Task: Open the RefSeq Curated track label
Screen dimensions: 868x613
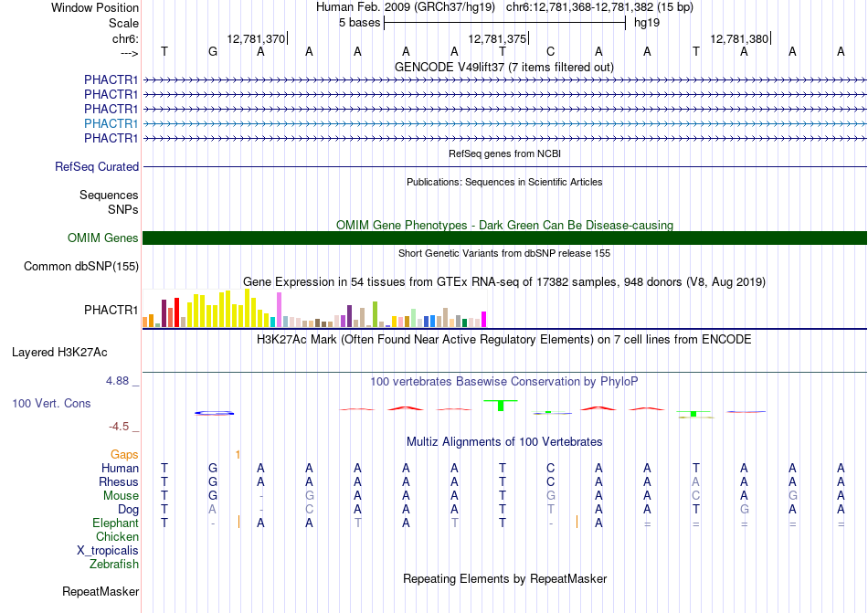Action: (x=97, y=166)
